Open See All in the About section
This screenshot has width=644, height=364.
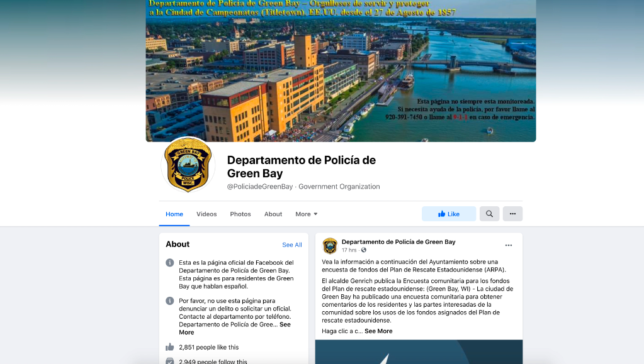click(x=291, y=245)
